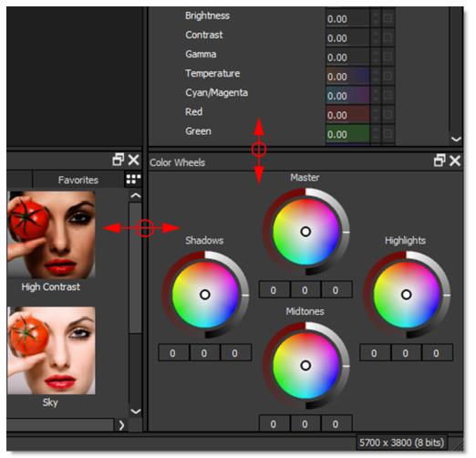Toggle the Gamma reset square button
The height and width of the screenshot is (458, 476).
388,57
